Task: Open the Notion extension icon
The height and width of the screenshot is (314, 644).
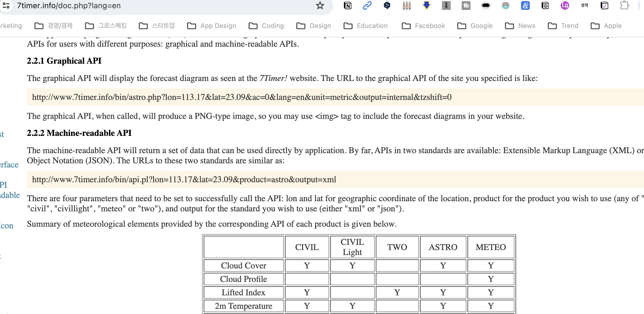Action: pos(348,5)
